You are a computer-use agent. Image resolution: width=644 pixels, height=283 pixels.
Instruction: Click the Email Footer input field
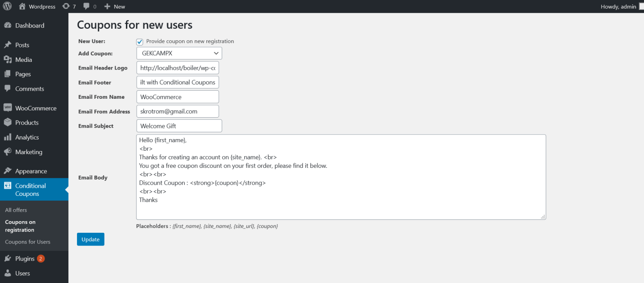tap(178, 82)
